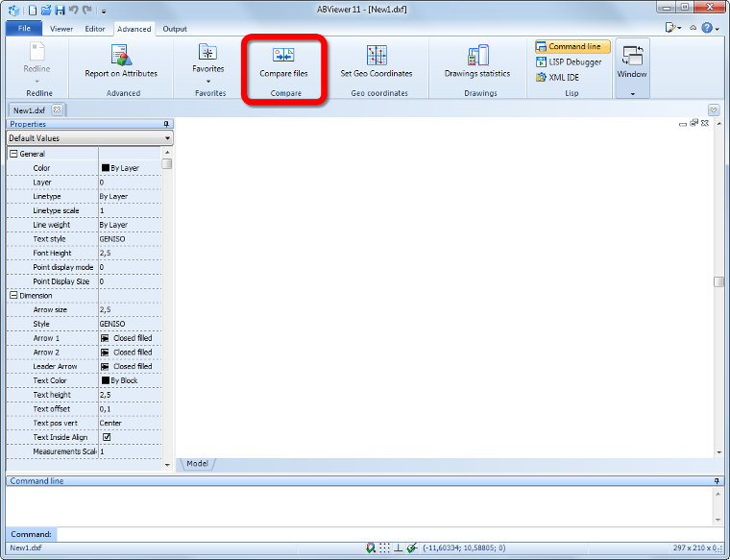Switch to the Editor ribbon tab
Image resolution: width=730 pixels, height=560 pixels.
click(x=95, y=29)
